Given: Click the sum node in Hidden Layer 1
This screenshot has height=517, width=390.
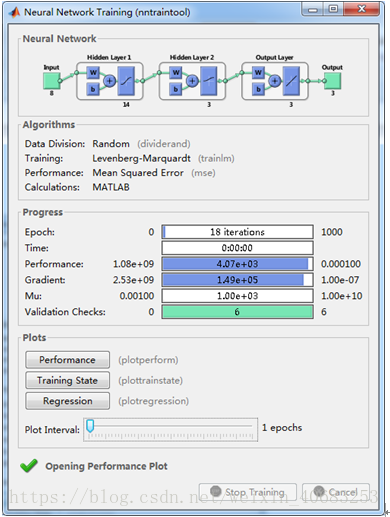Looking at the screenshot, I should [x=109, y=81].
